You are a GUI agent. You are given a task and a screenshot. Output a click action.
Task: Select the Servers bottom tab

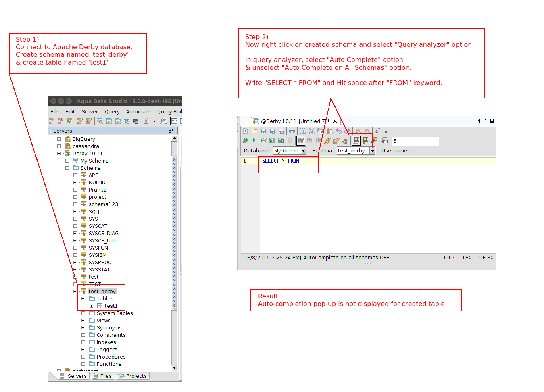[x=73, y=376]
